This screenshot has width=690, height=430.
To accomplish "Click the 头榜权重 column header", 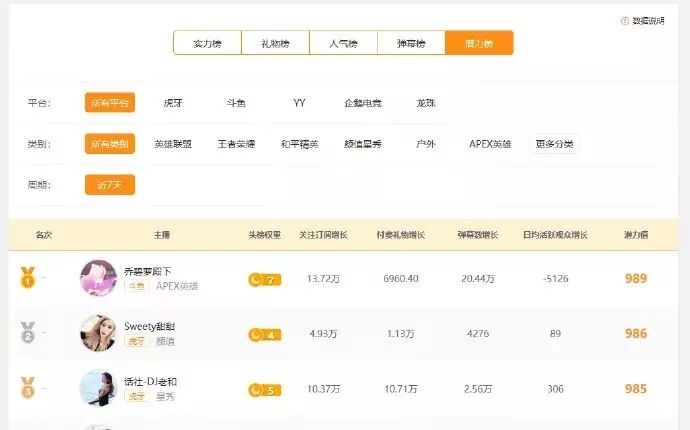I will click(264, 235).
